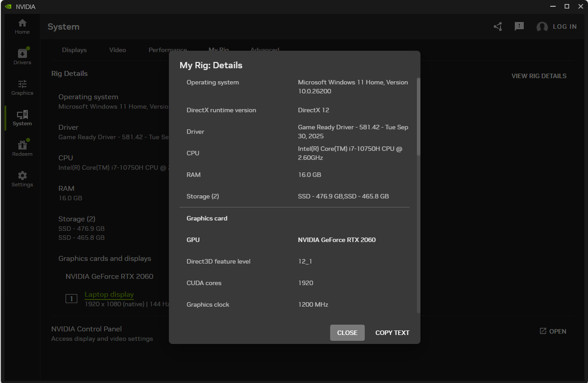
Task: Select the System sidebar icon
Action: click(x=22, y=114)
